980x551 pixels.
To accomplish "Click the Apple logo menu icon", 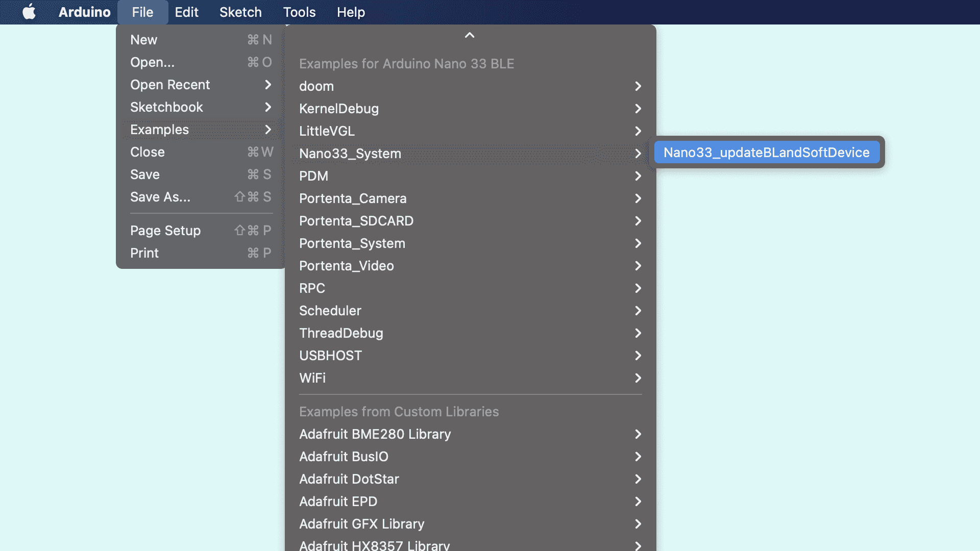I will click(29, 12).
